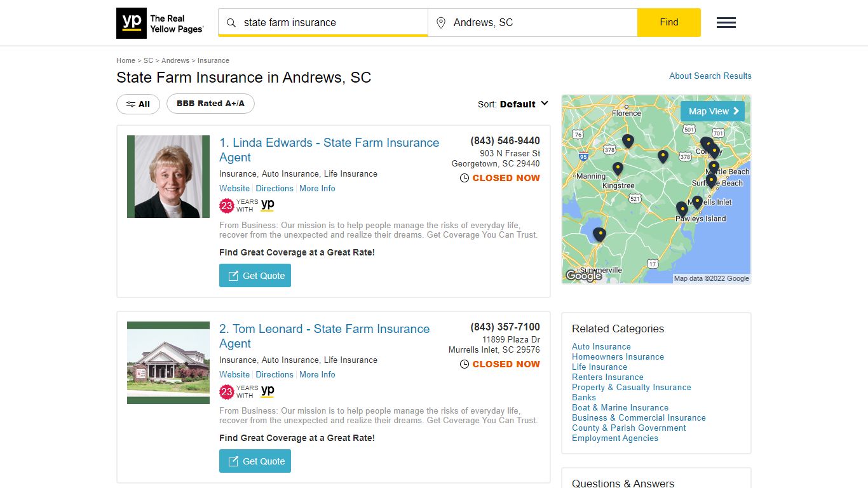Click the Find button
This screenshot has height=488, width=868.
coord(669,22)
